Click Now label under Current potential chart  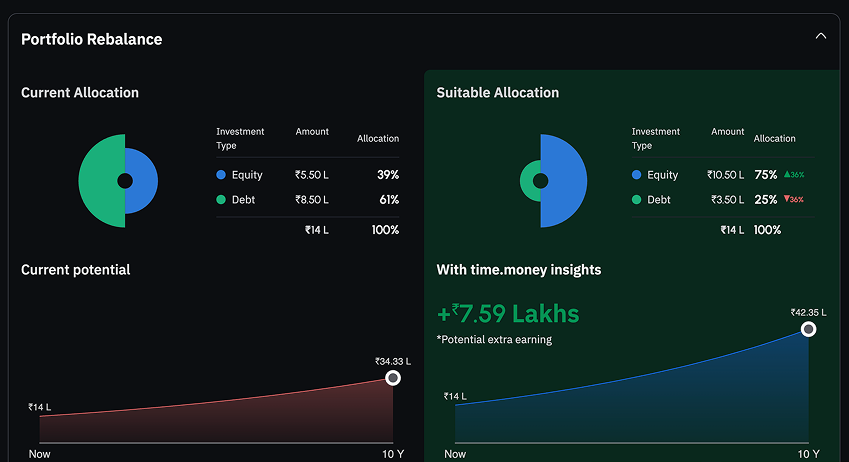40,454
